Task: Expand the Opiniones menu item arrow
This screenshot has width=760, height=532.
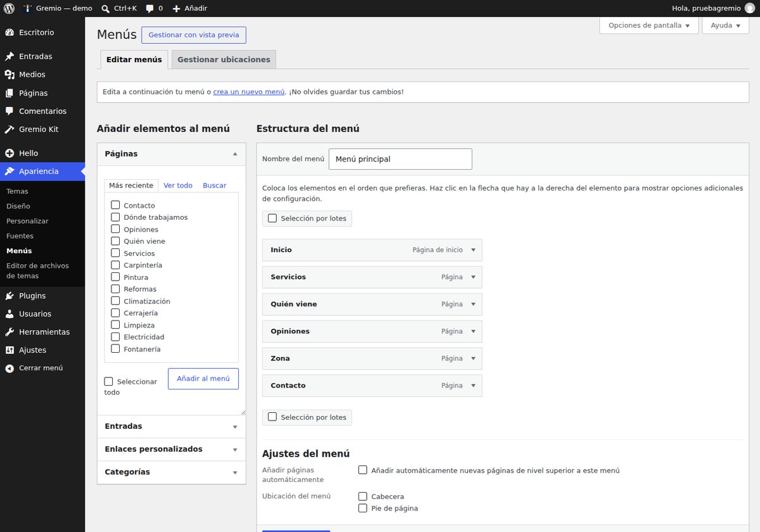Action: (473, 331)
